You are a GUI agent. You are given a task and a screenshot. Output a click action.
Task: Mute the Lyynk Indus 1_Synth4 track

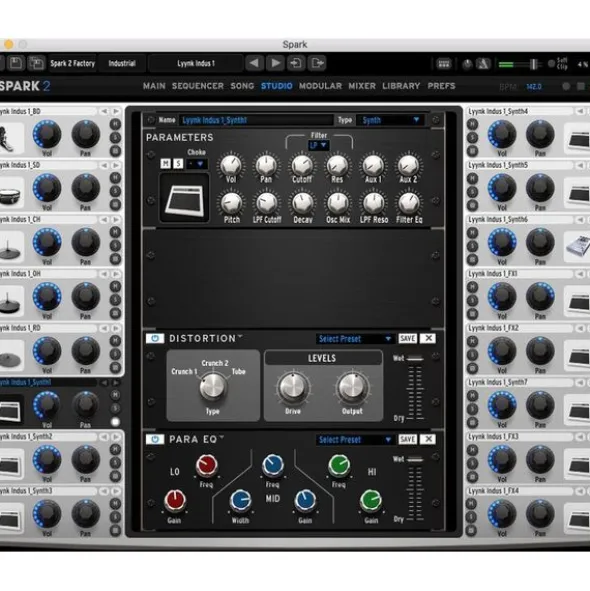point(472,124)
